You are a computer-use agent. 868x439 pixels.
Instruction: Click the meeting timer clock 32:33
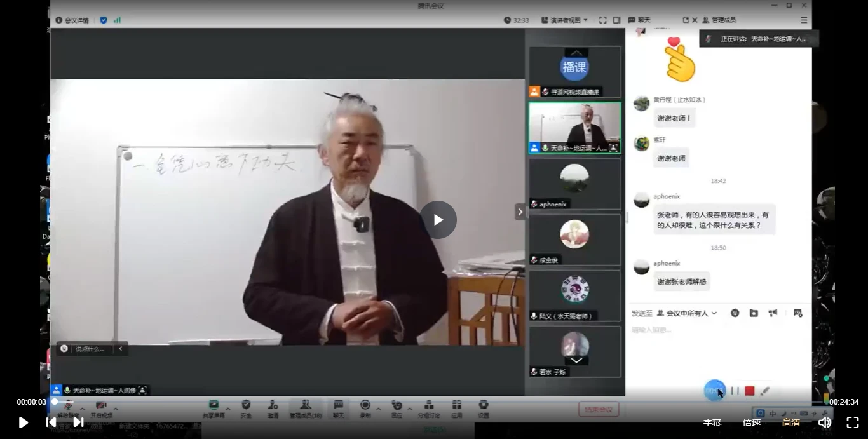516,20
